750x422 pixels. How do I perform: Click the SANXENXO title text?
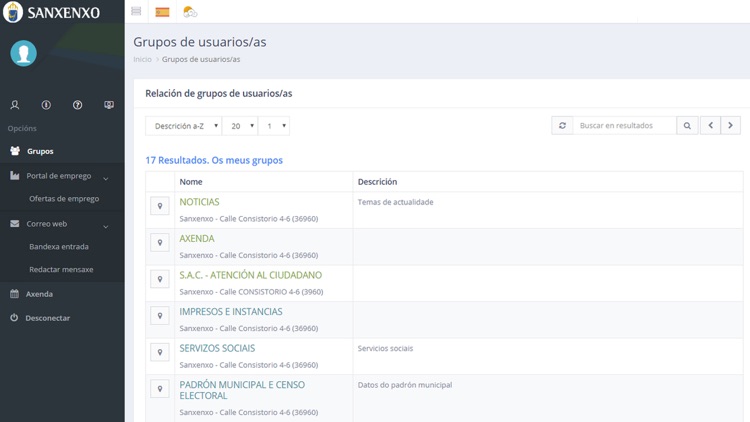64,12
